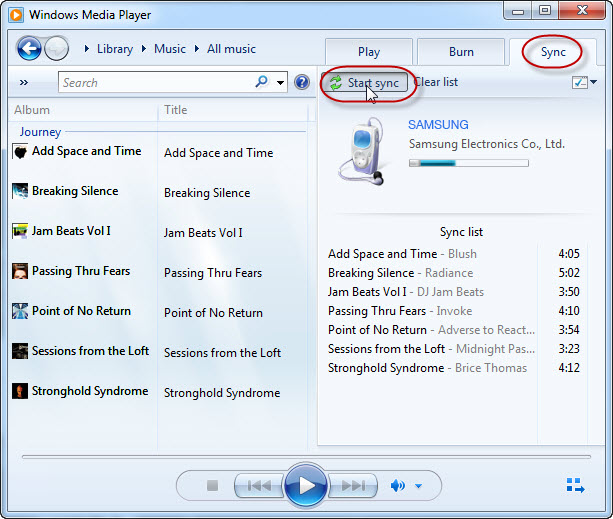Click the Samsung device image

[x=362, y=151]
